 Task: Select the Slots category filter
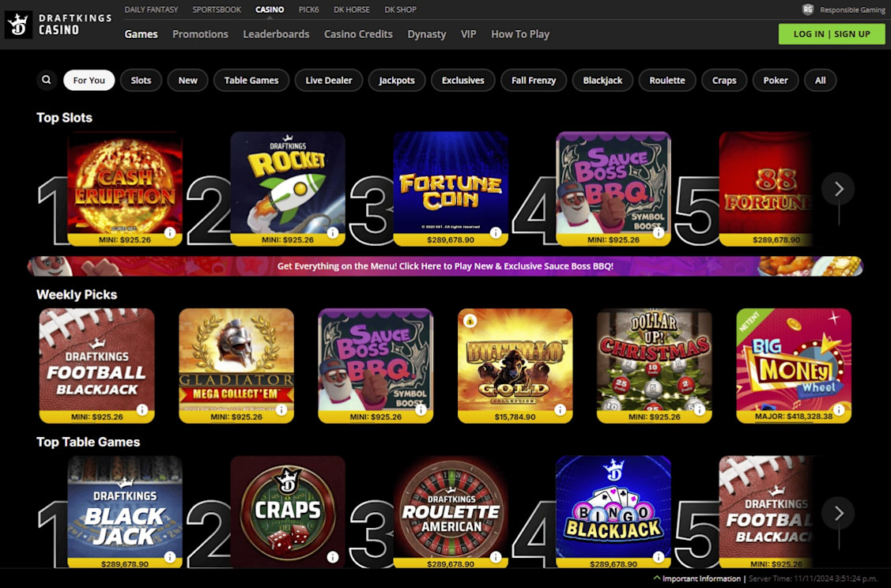point(141,80)
